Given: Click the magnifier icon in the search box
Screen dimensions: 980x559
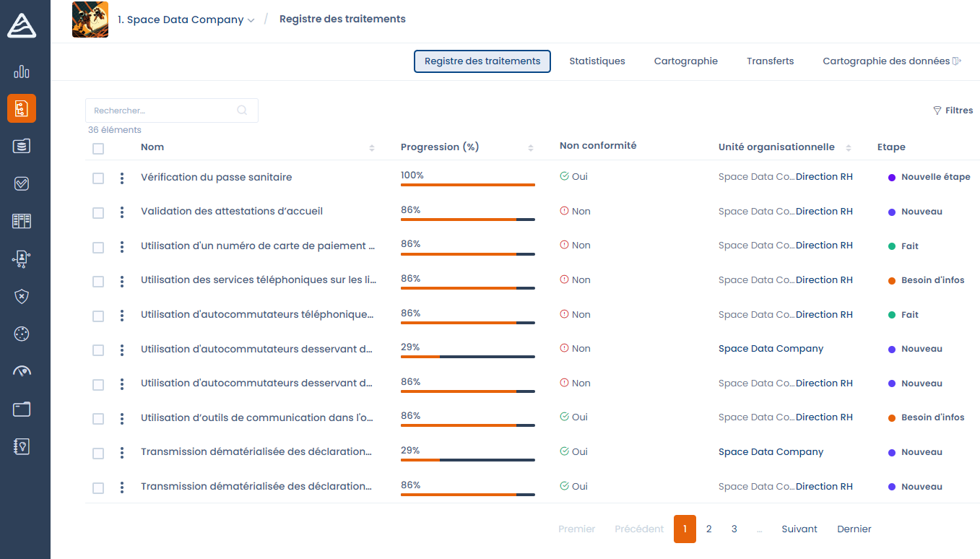Looking at the screenshot, I should coord(242,110).
